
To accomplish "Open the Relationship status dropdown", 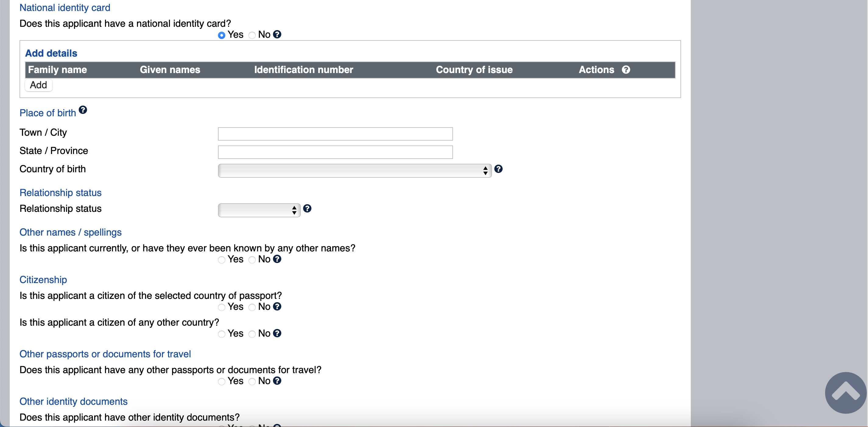I will point(259,211).
